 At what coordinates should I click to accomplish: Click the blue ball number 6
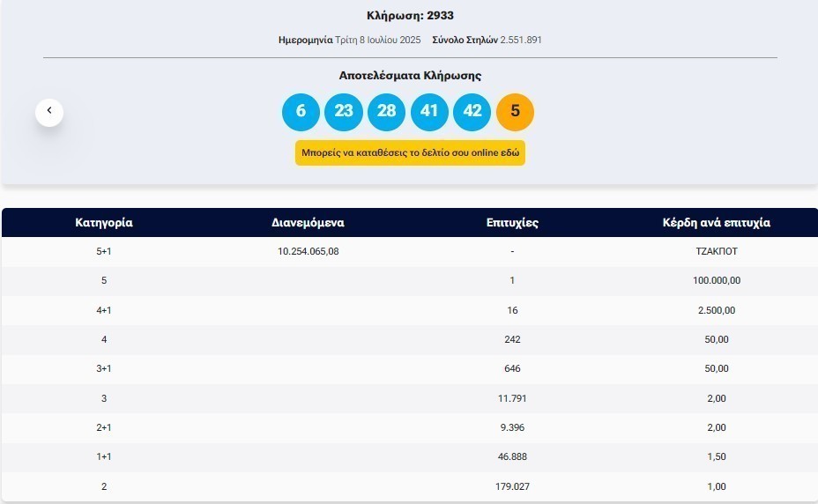pyautogui.click(x=301, y=112)
